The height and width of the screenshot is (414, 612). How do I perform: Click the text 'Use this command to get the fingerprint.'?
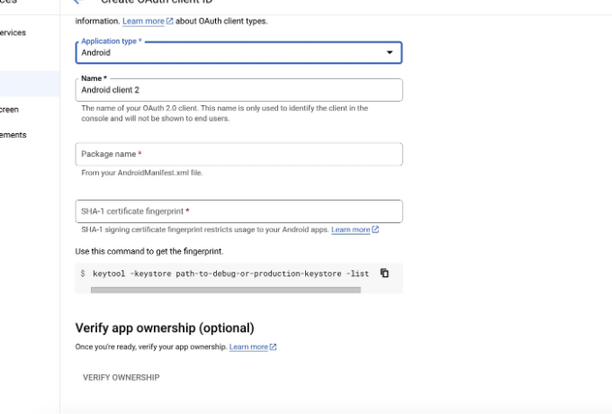(149, 251)
